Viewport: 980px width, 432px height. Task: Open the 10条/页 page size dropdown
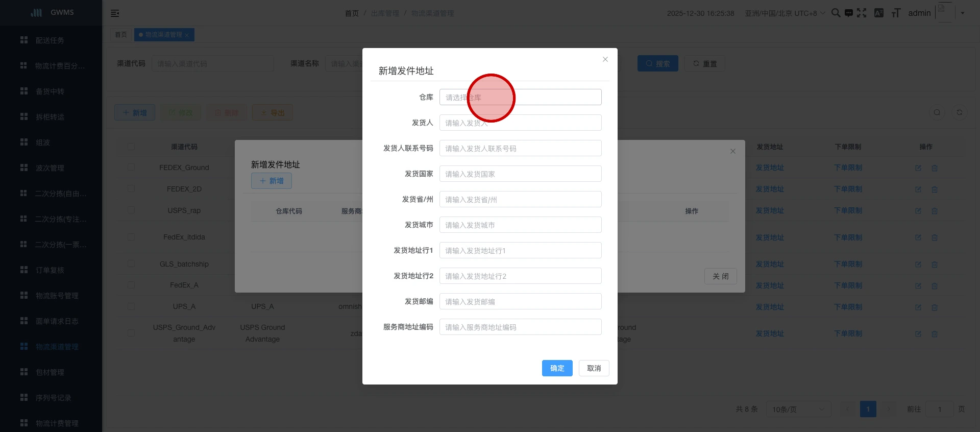click(798, 409)
